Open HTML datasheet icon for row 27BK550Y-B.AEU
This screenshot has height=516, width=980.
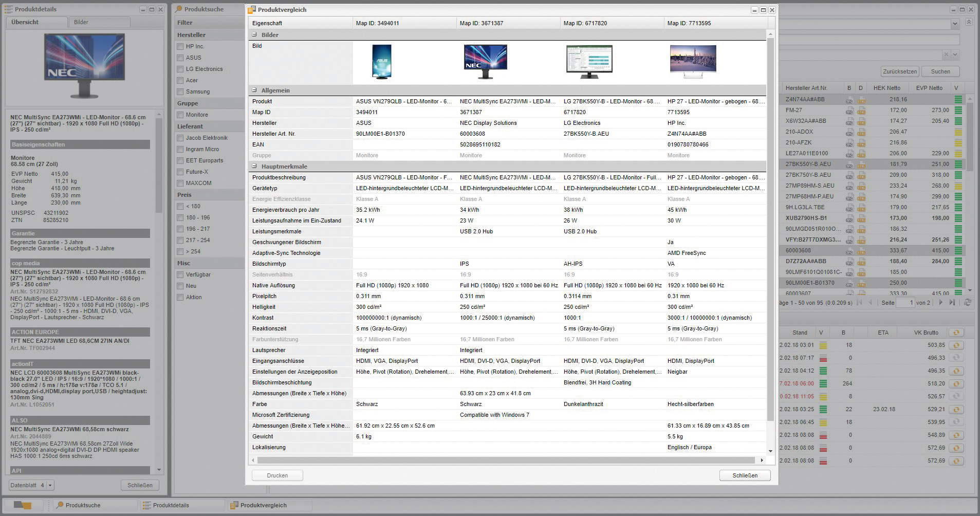[861, 164]
